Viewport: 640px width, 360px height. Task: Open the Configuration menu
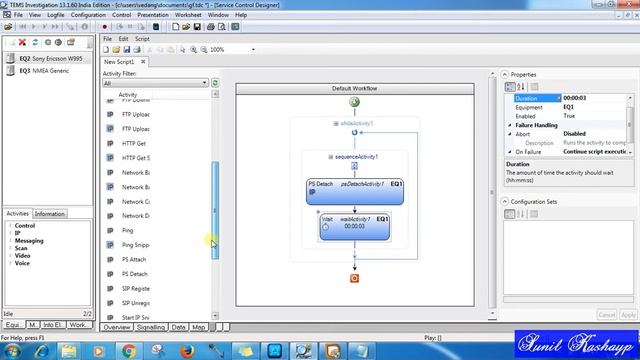[88, 15]
